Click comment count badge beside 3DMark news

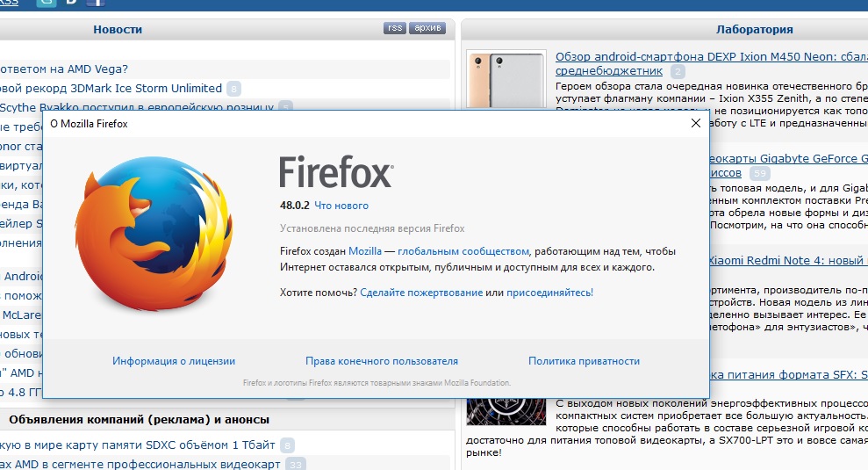click(x=233, y=89)
